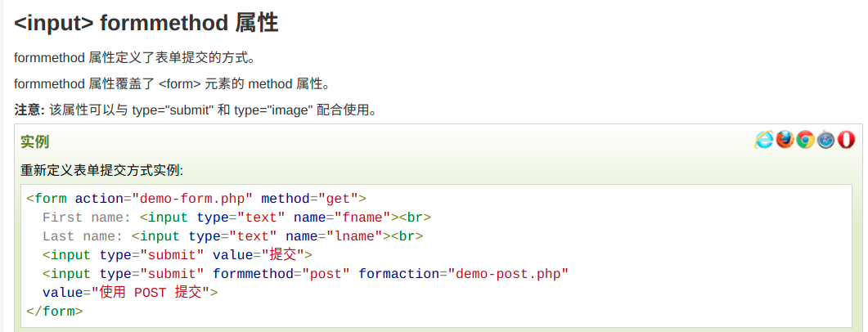Viewport: 868px width, 332px height.
Task: Click the First name input code line
Action: click(x=236, y=218)
